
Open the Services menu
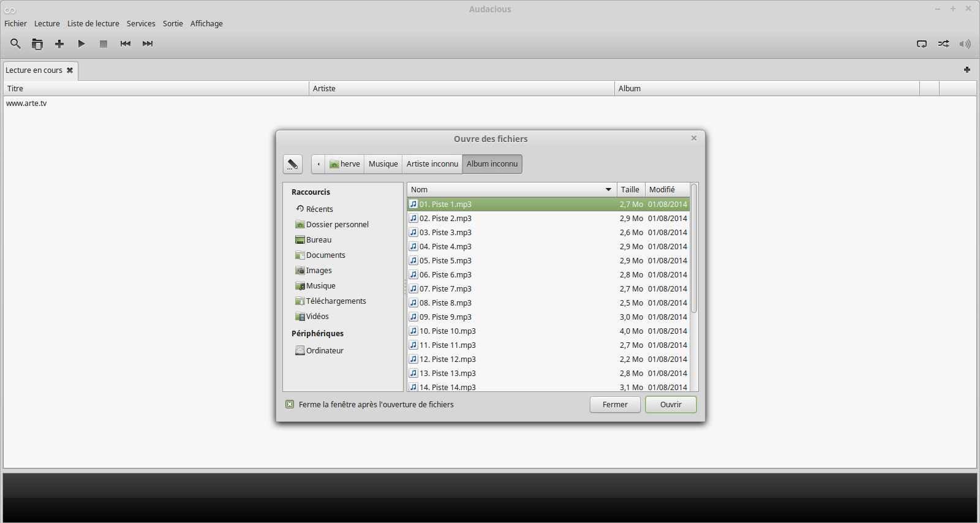pyautogui.click(x=141, y=23)
